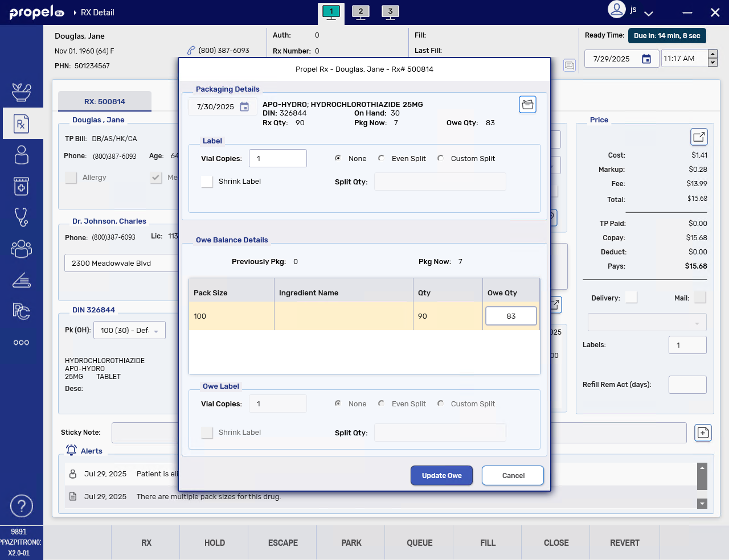Image resolution: width=729 pixels, height=560 pixels.
Task: Expand the Price panel pop-out icon
Action: [x=699, y=137]
